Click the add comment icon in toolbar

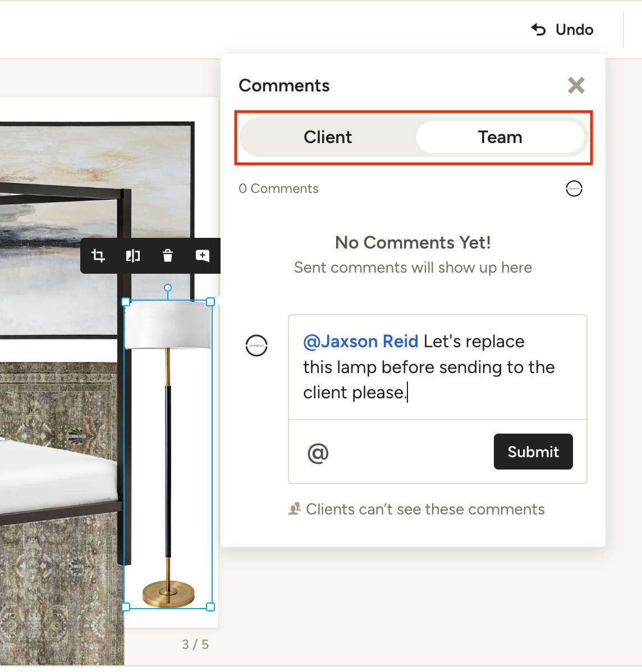coord(202,256)
